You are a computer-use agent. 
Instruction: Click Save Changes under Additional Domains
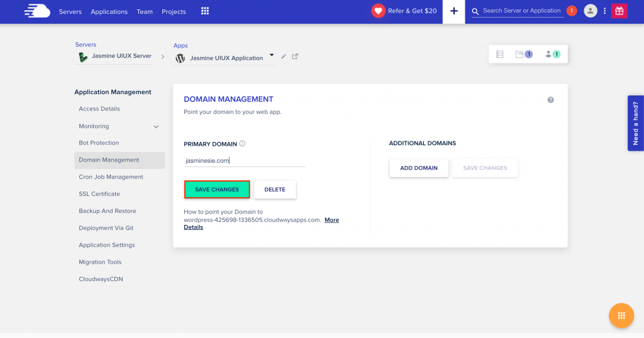(x=485, y=168)
